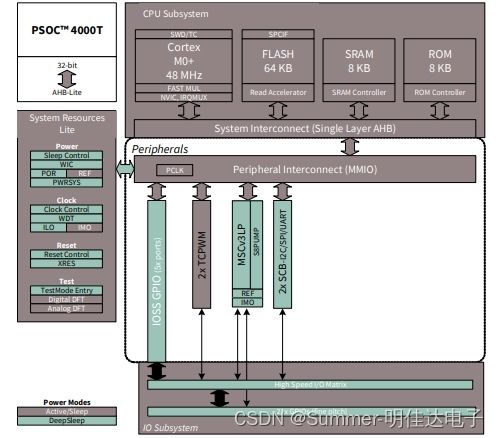Click the Test group heading
Screen dimensions: 499x438
[66, 281]
